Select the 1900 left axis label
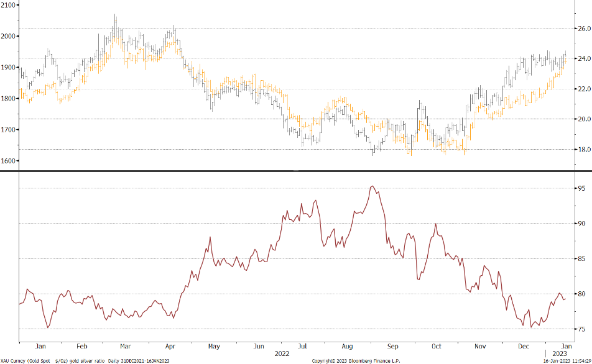 tap(8, 68)
